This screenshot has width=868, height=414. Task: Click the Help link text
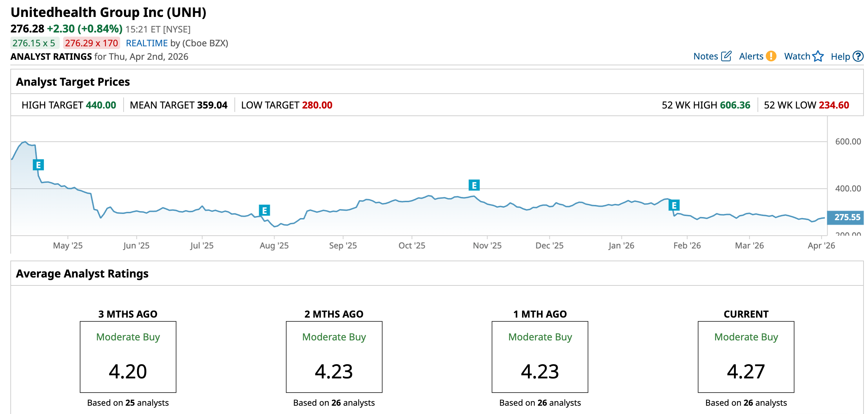tap(840, 57)
